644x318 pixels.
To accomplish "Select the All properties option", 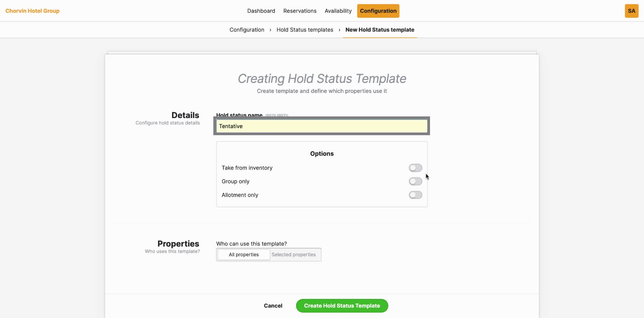I will coord(244,255).
